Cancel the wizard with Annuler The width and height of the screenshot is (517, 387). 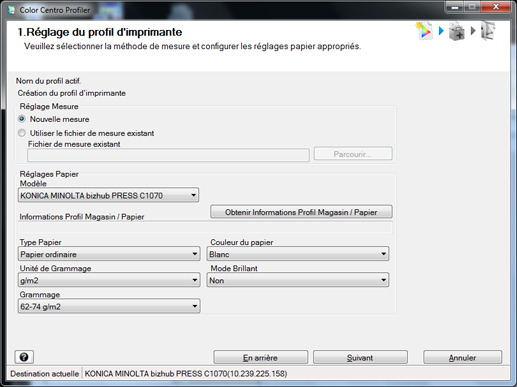(x=462, y=357)
